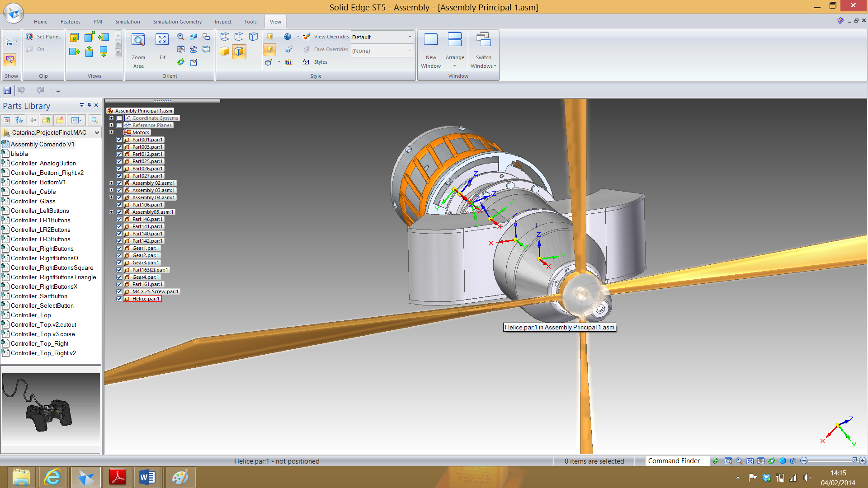Click the zoom in plus button
The width and height of the screenshot is (868, 488).
pyautogui.click(x=863, y=461)
